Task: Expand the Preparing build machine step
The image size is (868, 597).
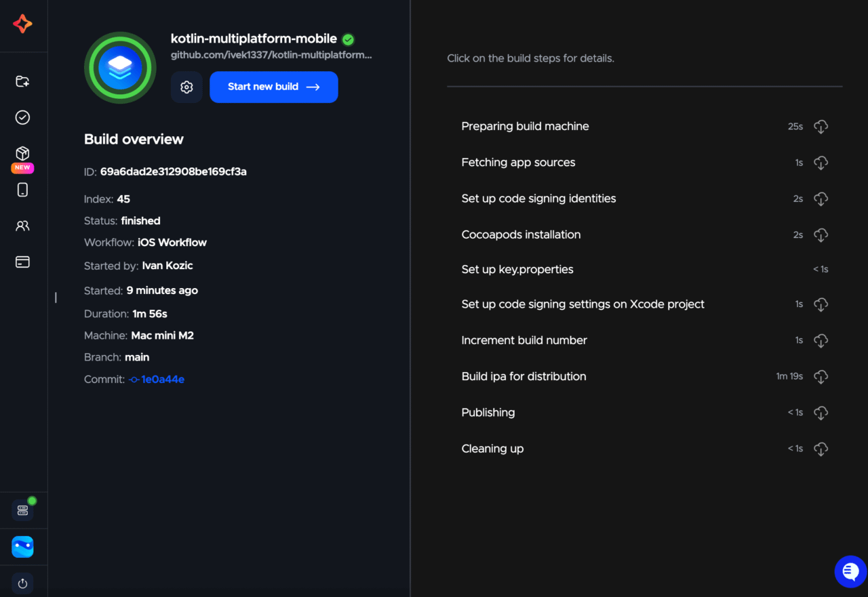Action: click(x=525, y=127)
